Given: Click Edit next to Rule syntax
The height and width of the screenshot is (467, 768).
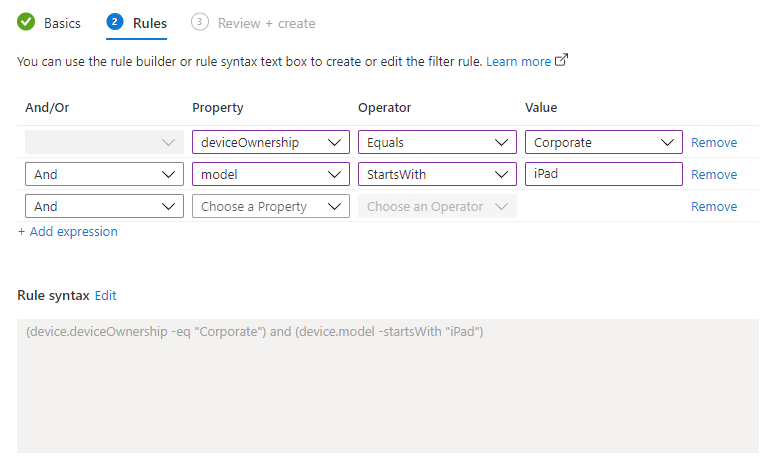Looking at the screenshot, I should pyautogui.click(x=105, y=296).
